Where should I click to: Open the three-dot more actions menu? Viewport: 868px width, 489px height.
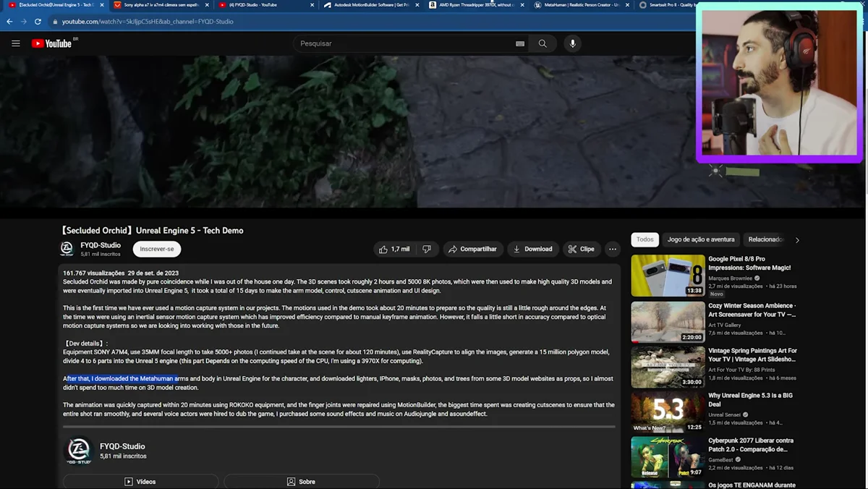tap(613, 249)
